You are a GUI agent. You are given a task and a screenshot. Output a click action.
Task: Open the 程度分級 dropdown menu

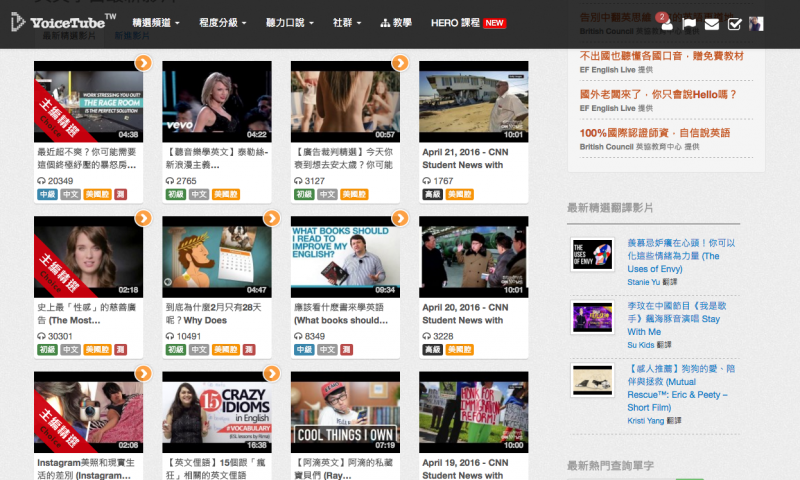coord(222,23)
